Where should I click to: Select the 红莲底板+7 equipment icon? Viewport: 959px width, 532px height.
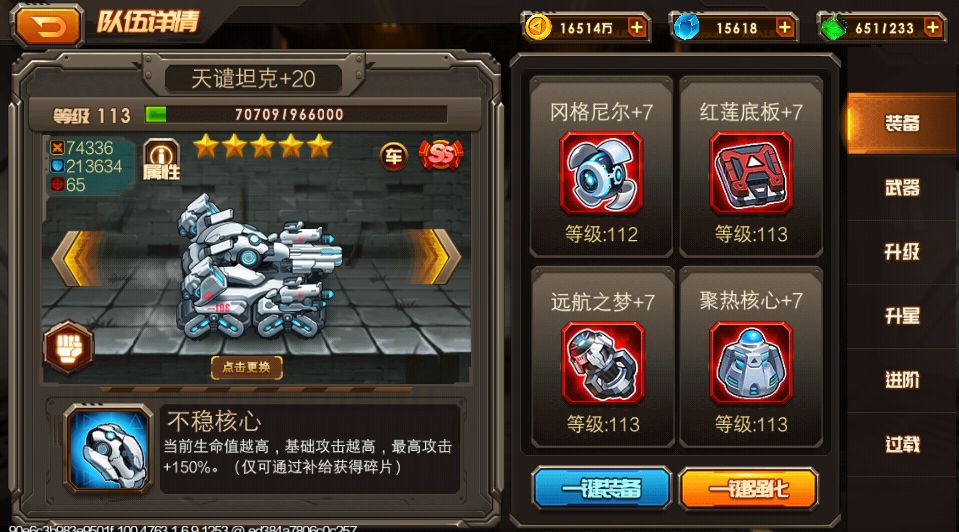point(750,172)
